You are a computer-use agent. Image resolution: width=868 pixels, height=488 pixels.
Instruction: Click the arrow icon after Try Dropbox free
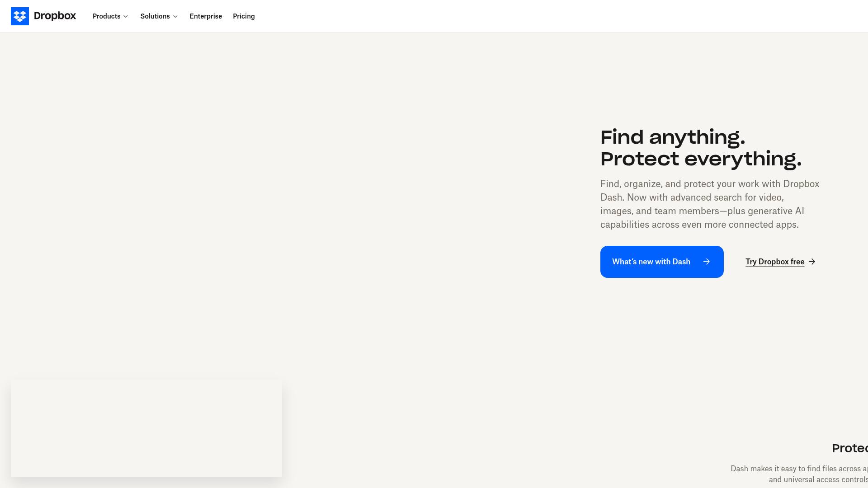coord(812,262)
